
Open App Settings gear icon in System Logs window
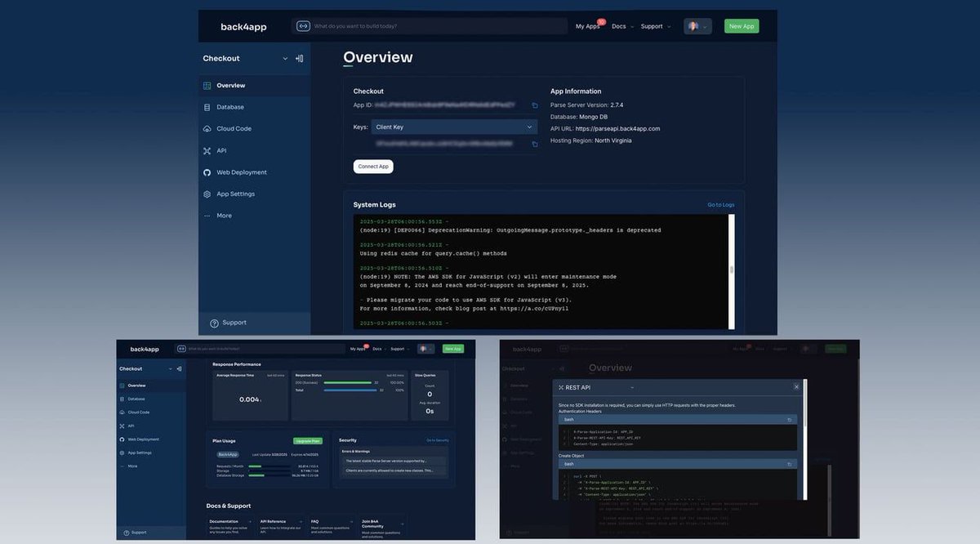point(207,194)
